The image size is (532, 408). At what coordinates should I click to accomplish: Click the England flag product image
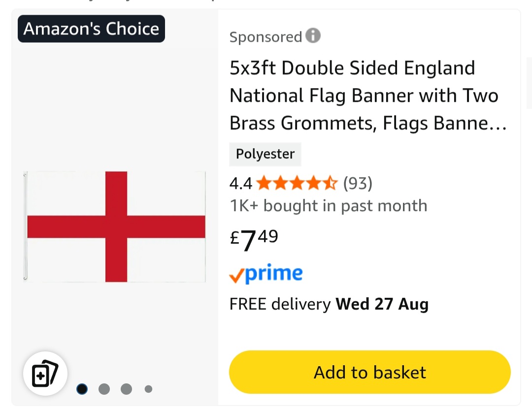[x=115, y=227]
